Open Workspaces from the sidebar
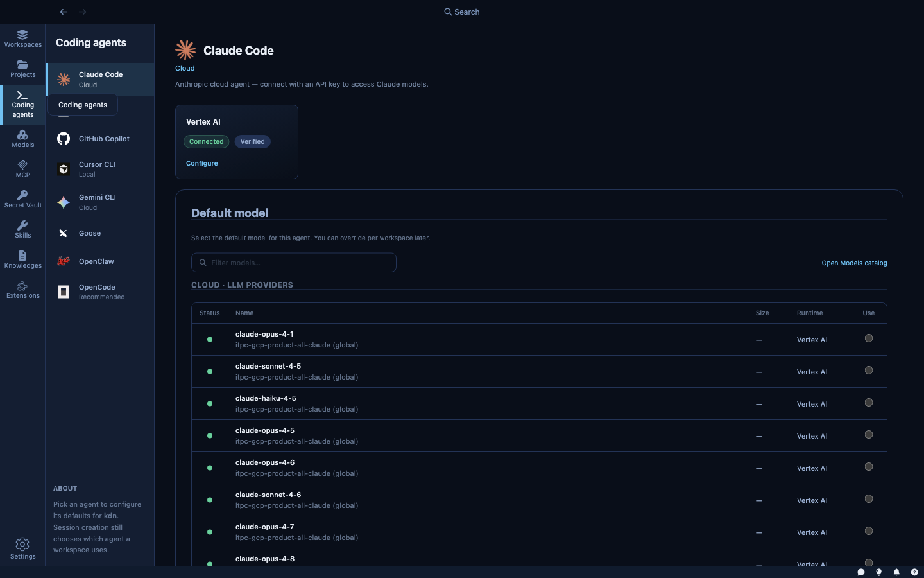 [22, 39]
